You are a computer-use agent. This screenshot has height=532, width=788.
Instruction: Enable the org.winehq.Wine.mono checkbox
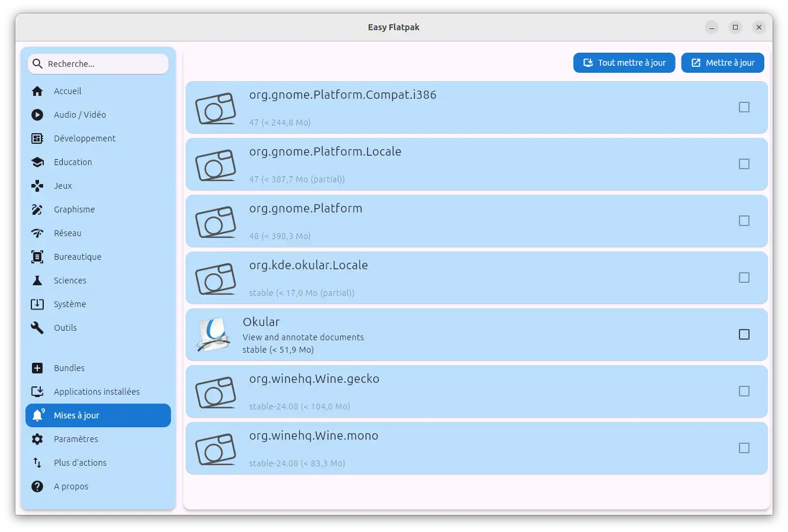[744, 448]
